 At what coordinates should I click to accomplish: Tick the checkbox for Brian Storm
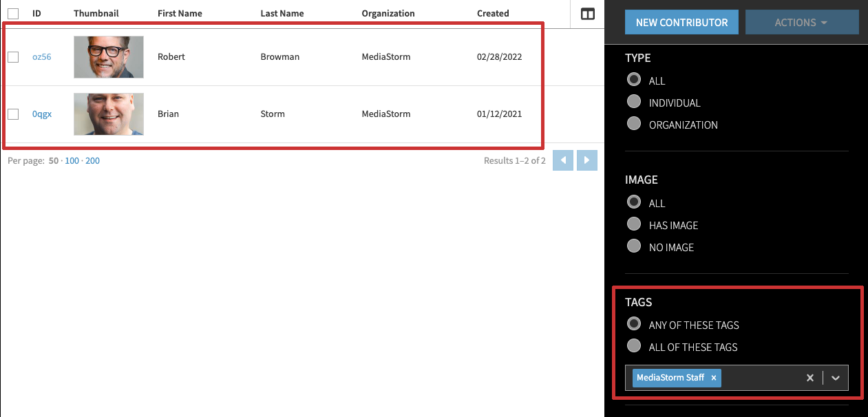coord(13,114)
